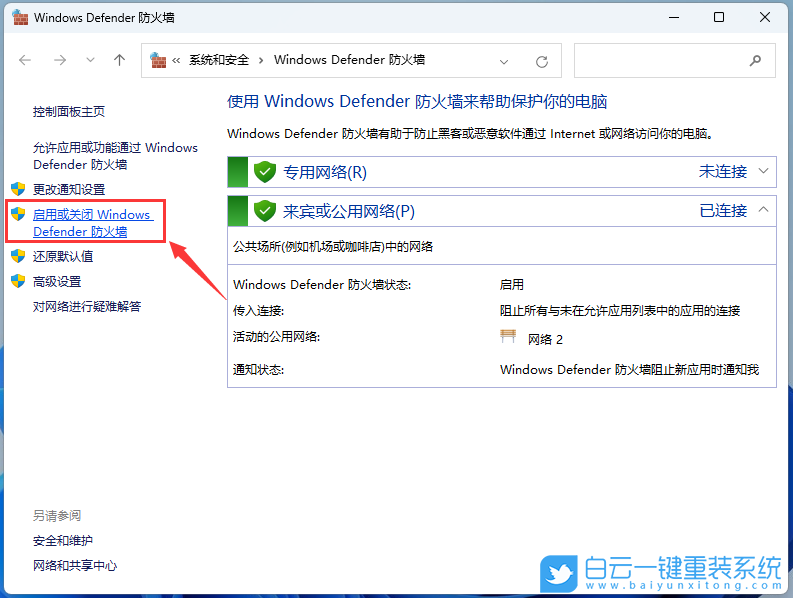The height and width of the screenshot is (598, 793).
Task: Open 还原默认值 link
Action: [x=63, y=256]
